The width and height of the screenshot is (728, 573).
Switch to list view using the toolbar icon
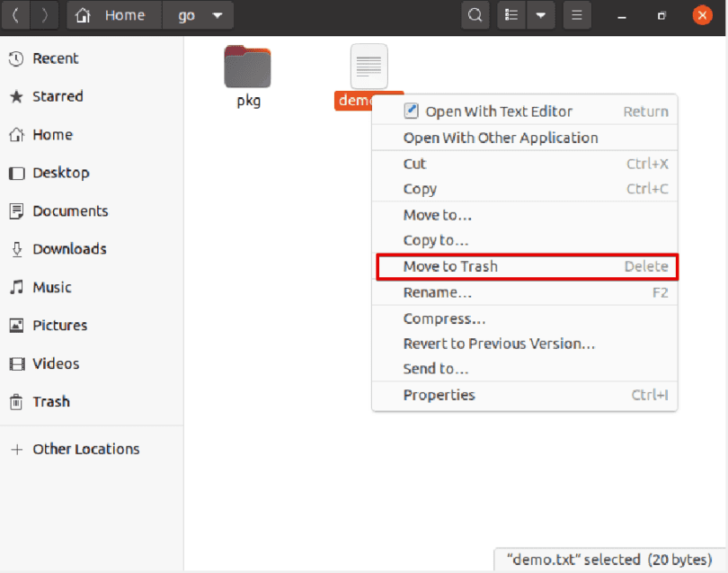coord(510,15)
